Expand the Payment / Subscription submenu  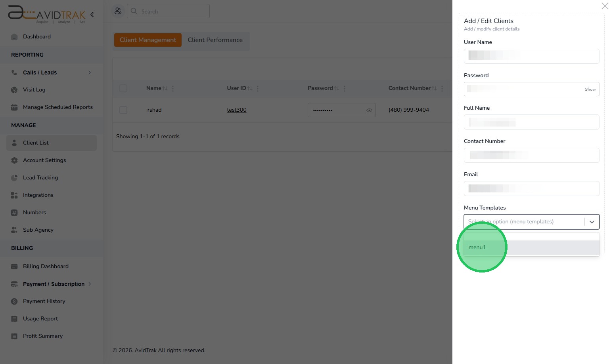(90, 284)
